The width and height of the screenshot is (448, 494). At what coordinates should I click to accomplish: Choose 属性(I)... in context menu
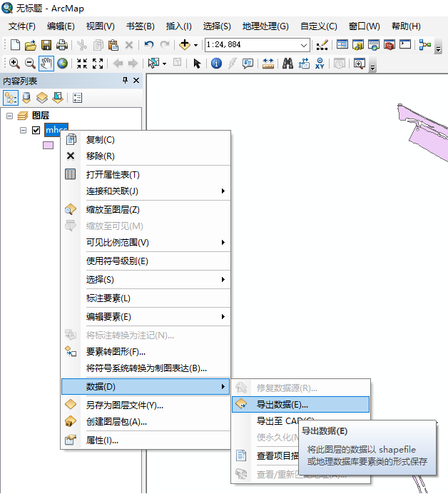146,440
